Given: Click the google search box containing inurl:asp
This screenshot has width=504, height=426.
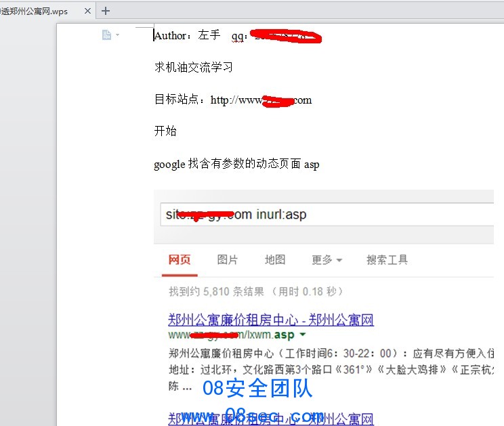Looking at the screenshot, I should point(327,214).
